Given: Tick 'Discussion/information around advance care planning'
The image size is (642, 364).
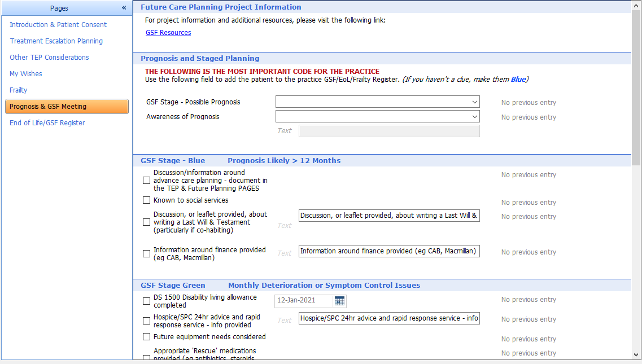Looking at the screenshot, I should [146, 180].
